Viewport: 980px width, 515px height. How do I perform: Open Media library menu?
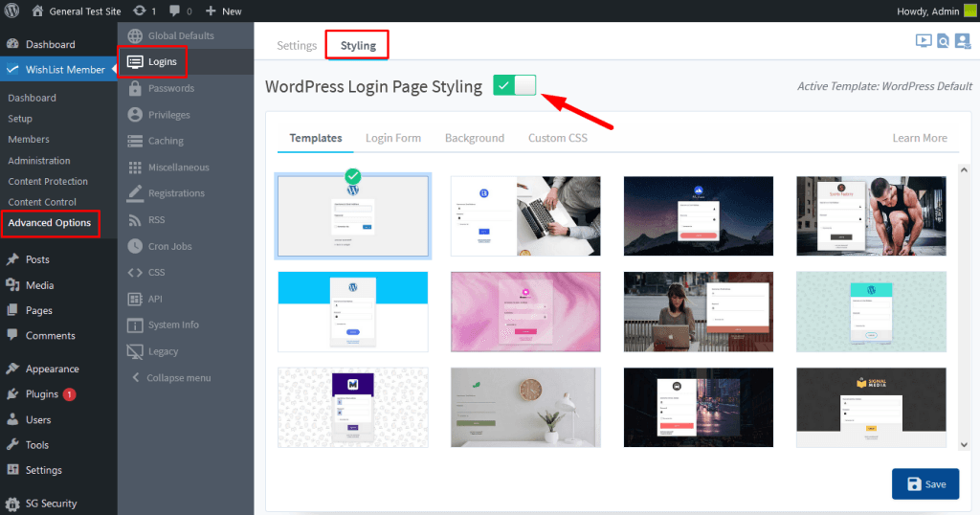[x=30, y=285]
